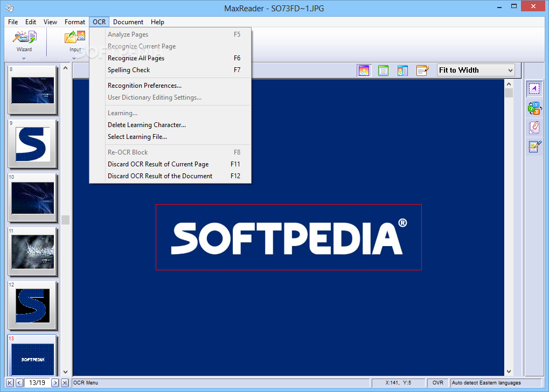The height and width of the screenshot is (392, 549).
Task: Discard OCR Result of the Document
Action: [170, 176]
